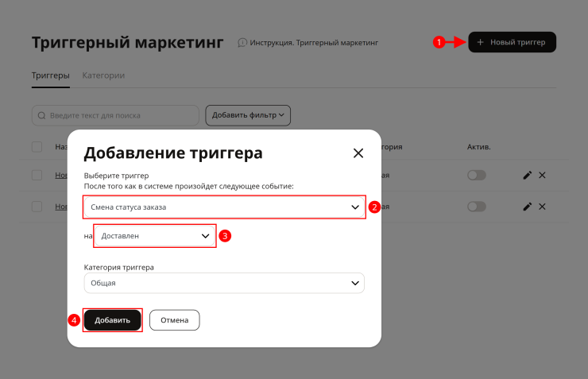Screen dimensions: 588x379
Task: Click the first row's edit pencil icon
Action: [x=528, y=175]
